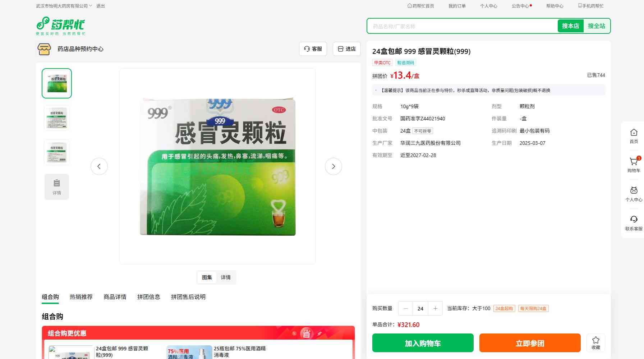This screenshot has height=359, width=644.
Task: Select the 图集 view toggle
Action: (x=207, y=277)
